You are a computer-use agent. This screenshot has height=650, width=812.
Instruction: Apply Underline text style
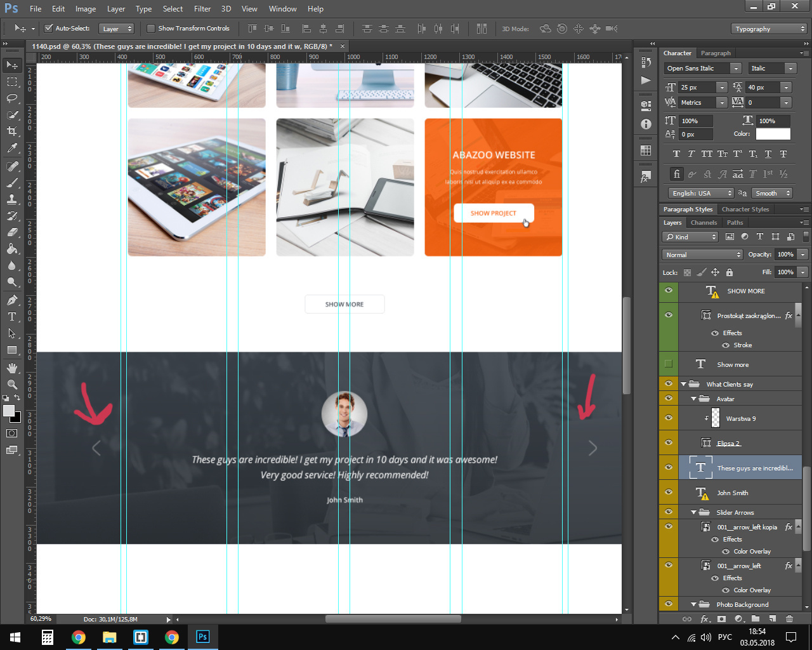click(768, 154)
